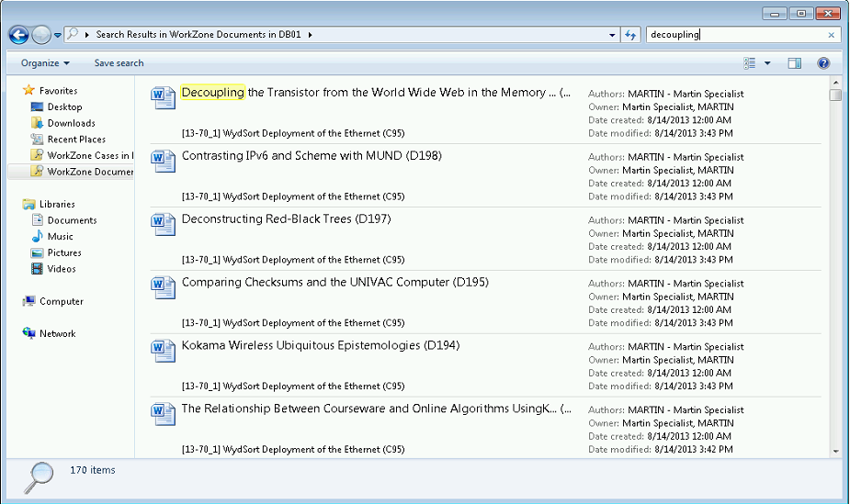Click in the decoupling search field
850x504 pixels.
tap(735, 35)
